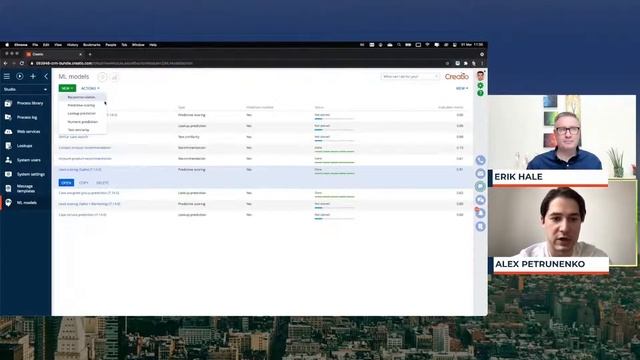This screenshot has height=360, width=640.
Task: Open the email panel icon
Action: [x=480, y=173]
